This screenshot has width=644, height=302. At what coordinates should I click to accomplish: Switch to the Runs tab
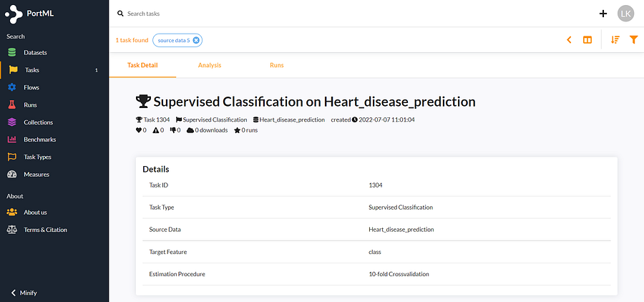276,65
